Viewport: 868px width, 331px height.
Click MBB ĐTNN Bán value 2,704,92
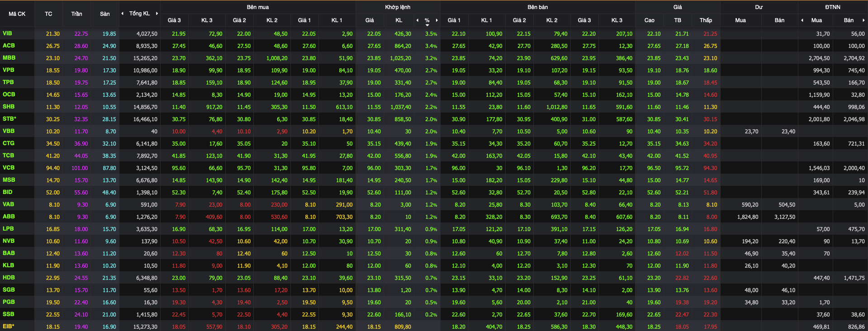854,58
